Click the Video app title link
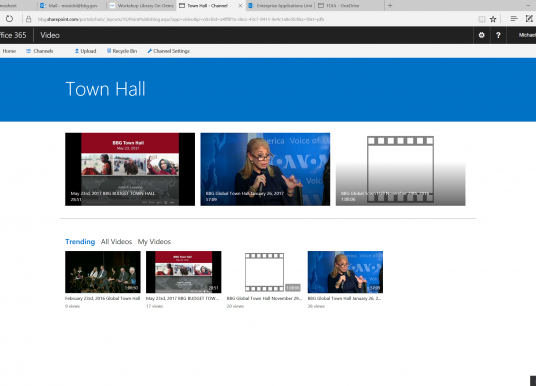Viewport: 536px width, 386px height. click(50, 35)
